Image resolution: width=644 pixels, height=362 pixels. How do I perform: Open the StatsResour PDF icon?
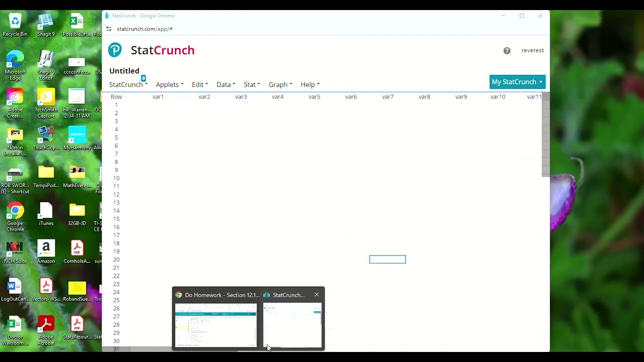point(77,328)
